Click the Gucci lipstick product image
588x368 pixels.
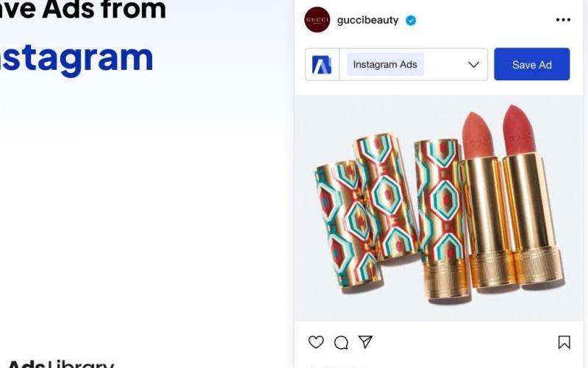pos(439,208)
